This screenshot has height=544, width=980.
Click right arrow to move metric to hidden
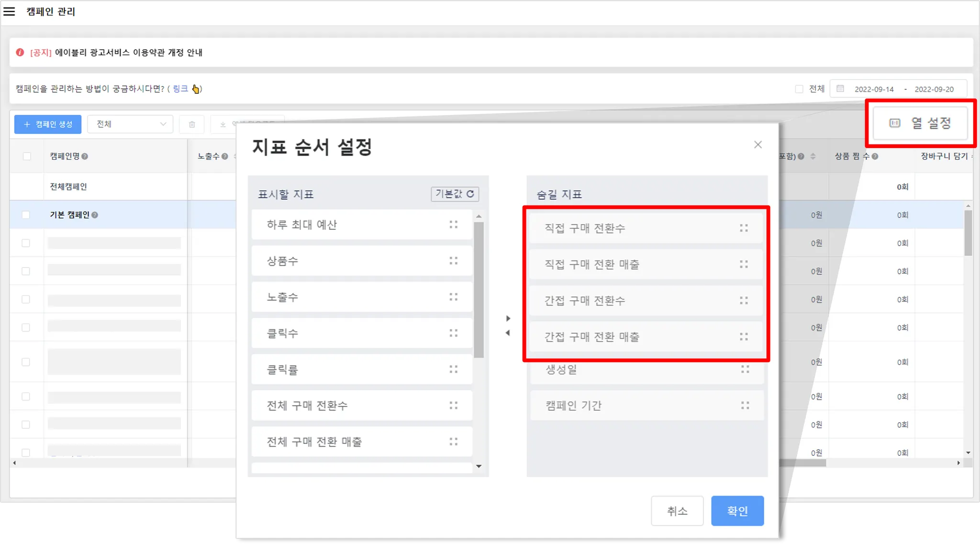click(508, 318)
